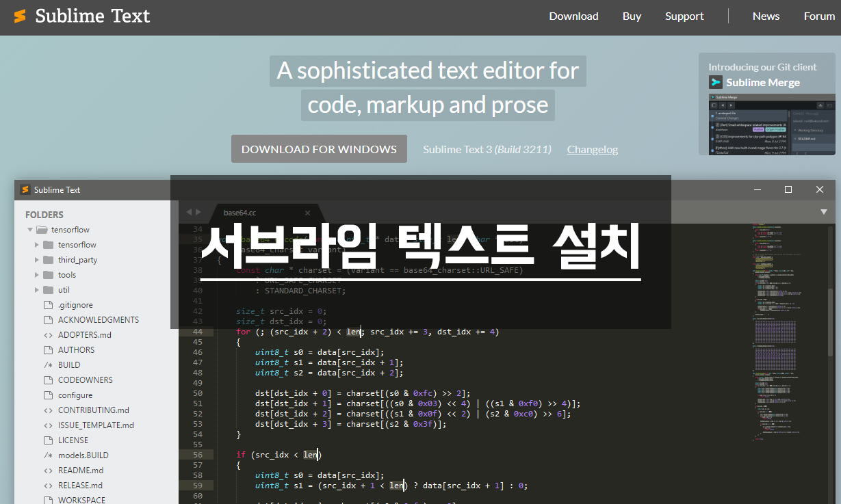This screenshot has width=841, height=504.
Task: Click the LICENSE file icon
Action: pyautogui.click(x=48, y=440)
